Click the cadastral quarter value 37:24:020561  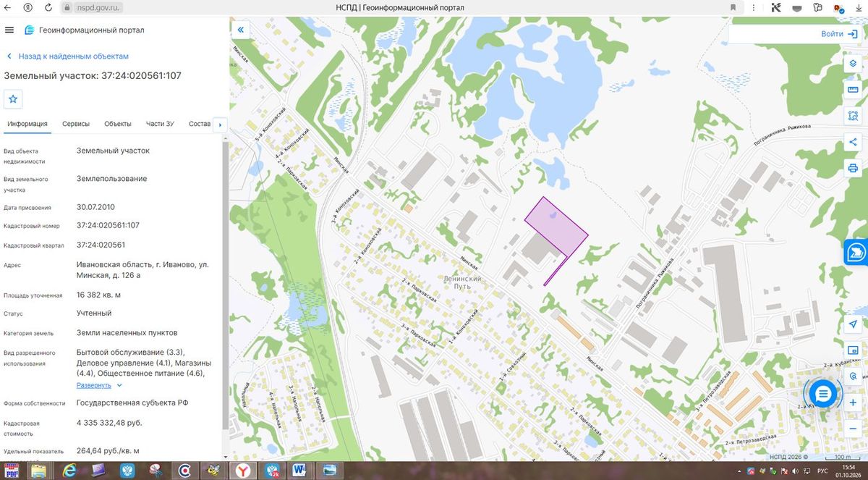(x=101, y=245)
